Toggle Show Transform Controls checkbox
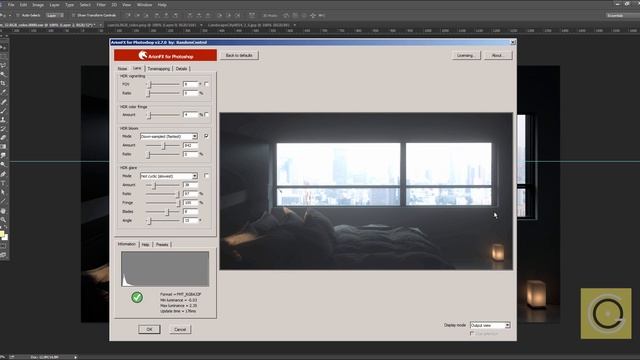Screen dimensions: 640x360 (x=73, y=15)
